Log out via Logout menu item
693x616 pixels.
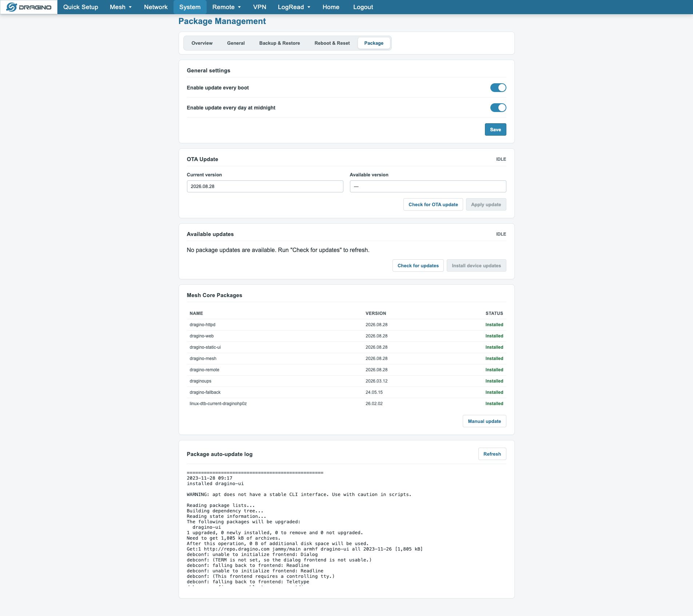[363, 7]
